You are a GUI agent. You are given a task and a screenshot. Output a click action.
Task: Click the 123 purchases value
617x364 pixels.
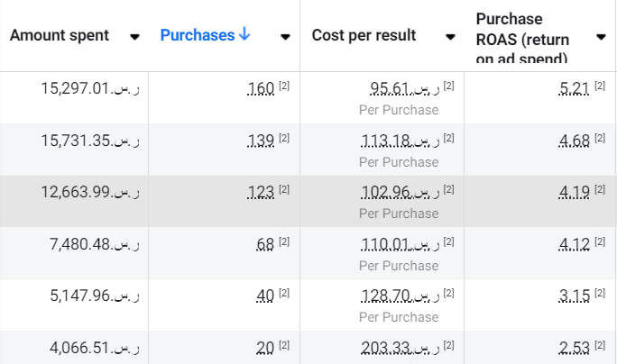click(261, 192)
